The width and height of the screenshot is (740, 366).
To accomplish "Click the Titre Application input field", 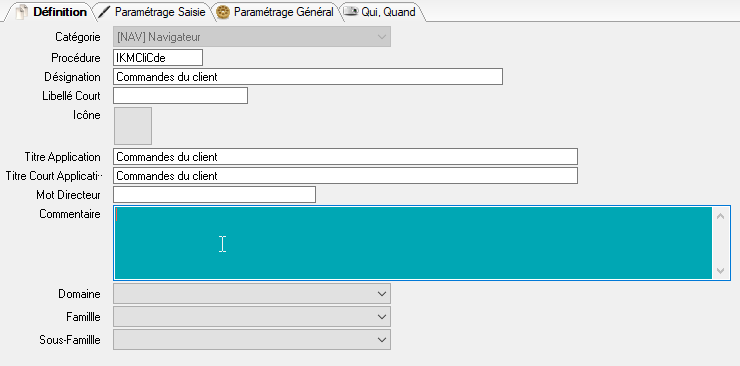I will click(345, 157).
